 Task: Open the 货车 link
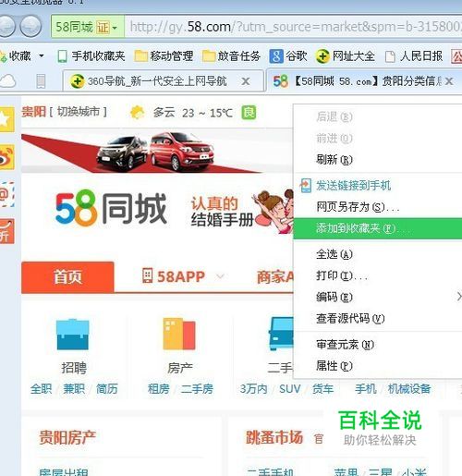pyautogui.click(x=322, y=389)
